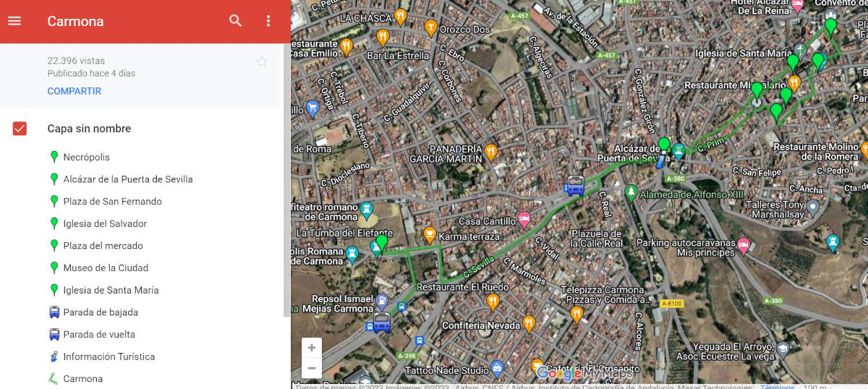The width and height of the screenshot is (868, 389).
Task: Click the blue bus marker near Casa Cantillo
Action: pyautogui.click(x=576, y=186)
